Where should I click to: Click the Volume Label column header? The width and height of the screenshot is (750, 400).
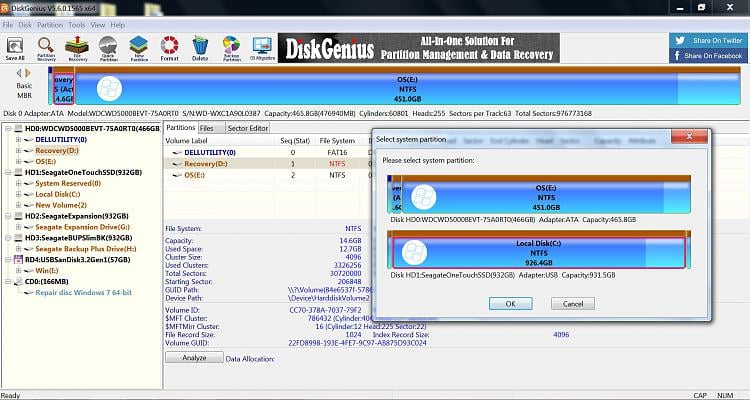[x=187, y=141]
